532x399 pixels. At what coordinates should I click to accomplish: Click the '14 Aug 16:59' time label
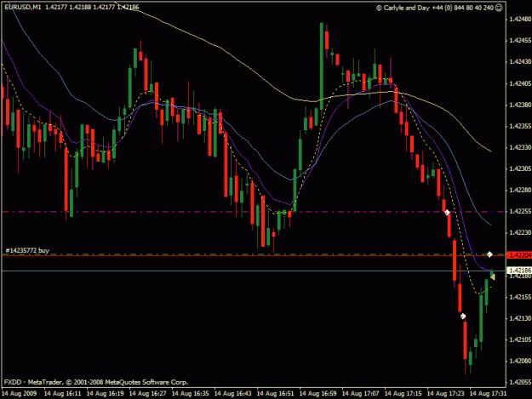point(317,394)
